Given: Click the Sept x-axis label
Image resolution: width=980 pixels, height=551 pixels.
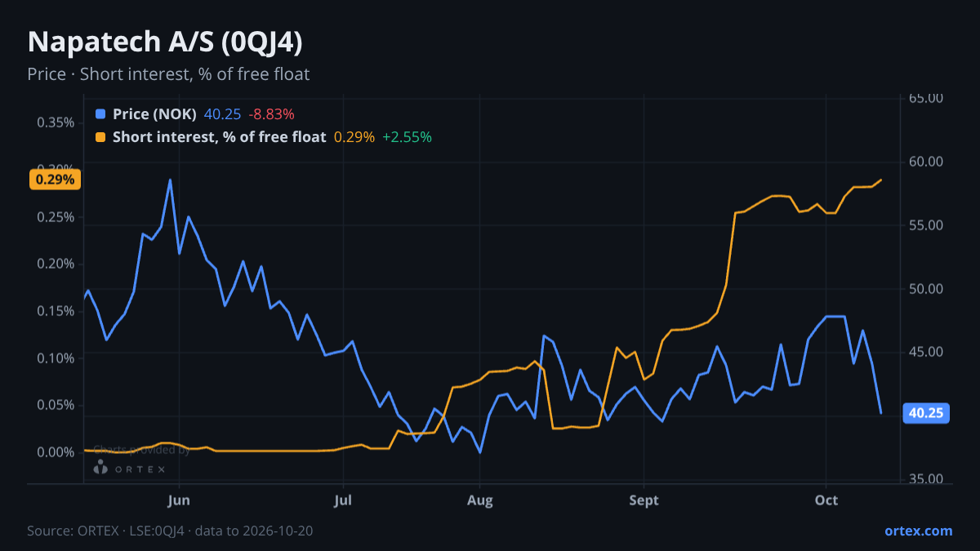Looking at the screenshot, I should point(644,500).
